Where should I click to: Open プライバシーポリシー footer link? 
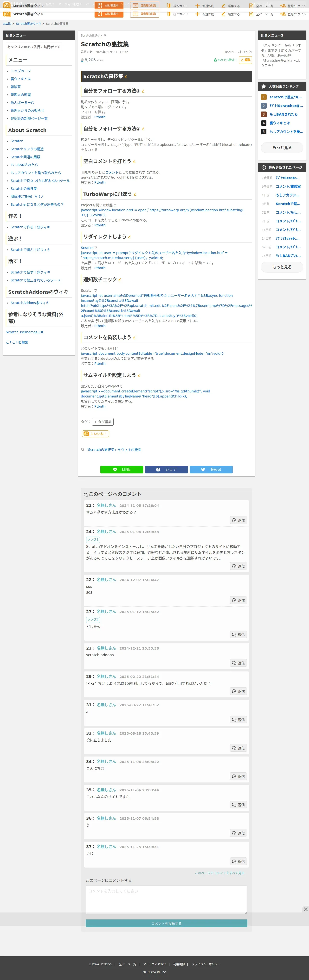click(x=206, y=964)
